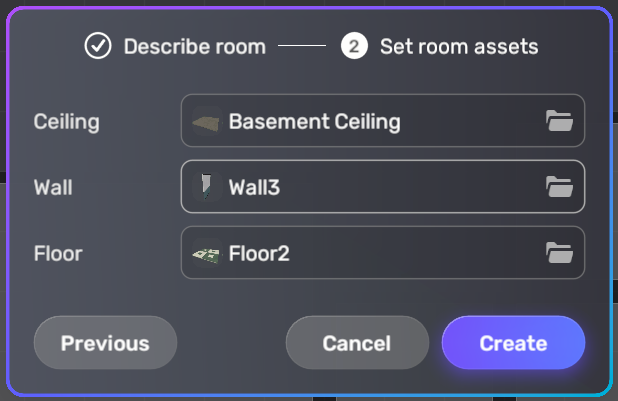Click the line connecting the two steps
The height and width of the screenshot is (401, 618).
click(302, 46)
